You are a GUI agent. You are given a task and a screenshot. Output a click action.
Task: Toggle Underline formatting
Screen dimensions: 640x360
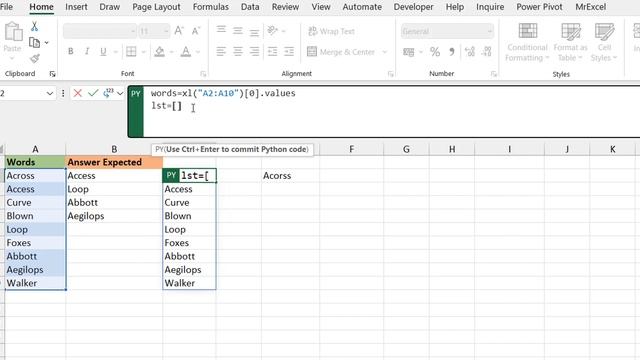point(103,51)
